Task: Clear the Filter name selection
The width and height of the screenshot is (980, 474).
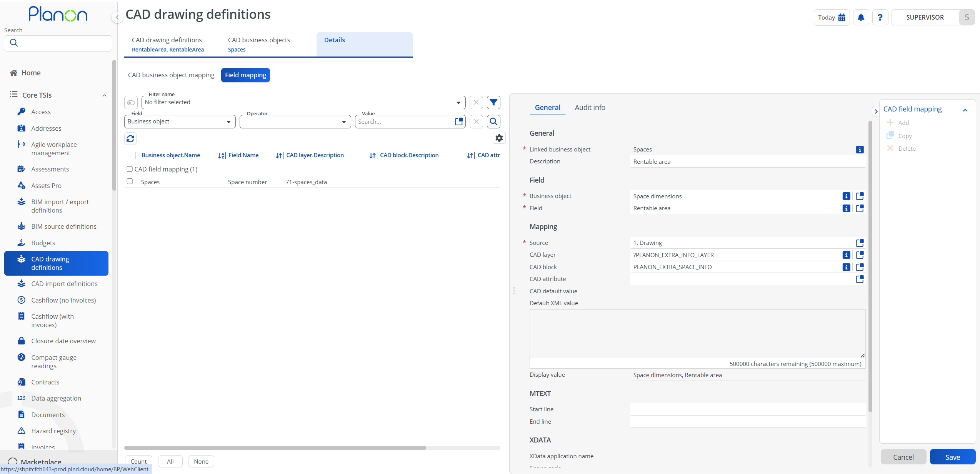Action: 476,102
